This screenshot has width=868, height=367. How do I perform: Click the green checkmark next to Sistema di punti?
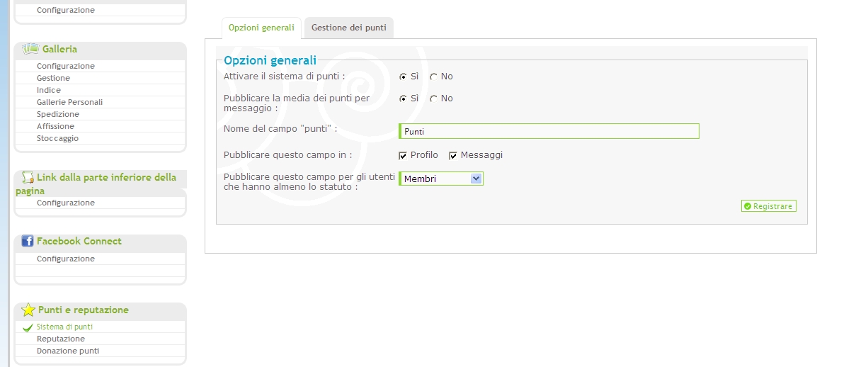point(28,327)
